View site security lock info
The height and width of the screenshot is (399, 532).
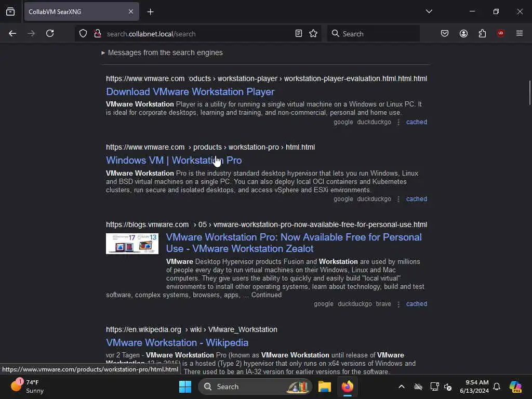coord(98,34)
